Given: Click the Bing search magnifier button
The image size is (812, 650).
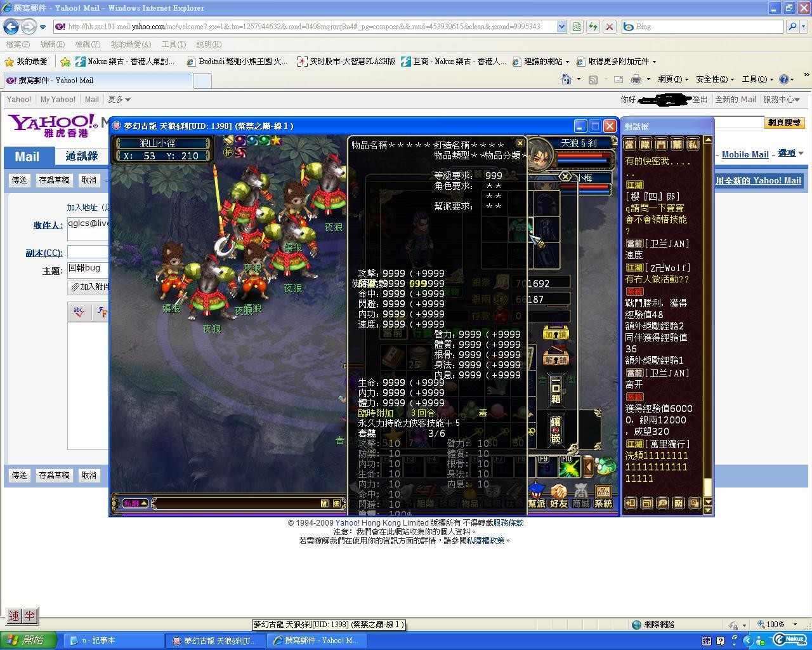Looking at the screenshot, I should tap(792, 27).
